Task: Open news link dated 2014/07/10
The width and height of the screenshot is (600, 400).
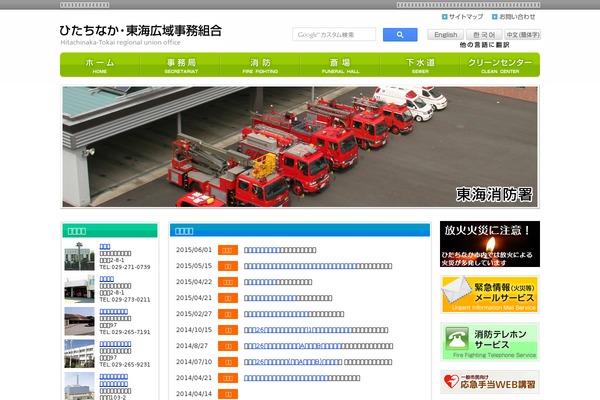Action: point(293,362)
